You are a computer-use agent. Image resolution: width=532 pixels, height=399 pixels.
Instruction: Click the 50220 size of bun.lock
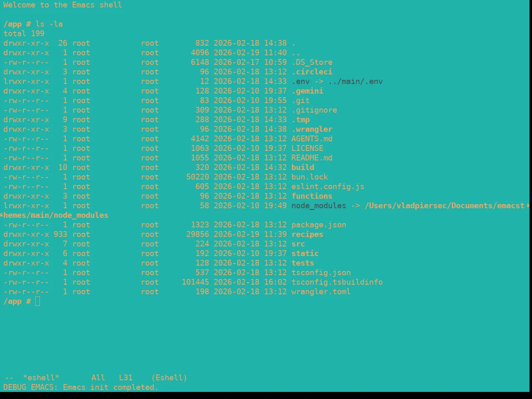197,177
